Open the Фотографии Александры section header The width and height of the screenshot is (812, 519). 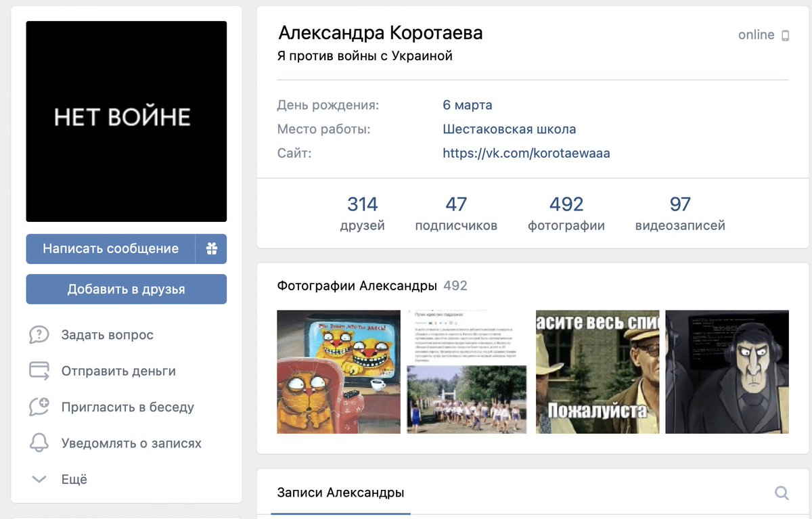tap(357, 286)
